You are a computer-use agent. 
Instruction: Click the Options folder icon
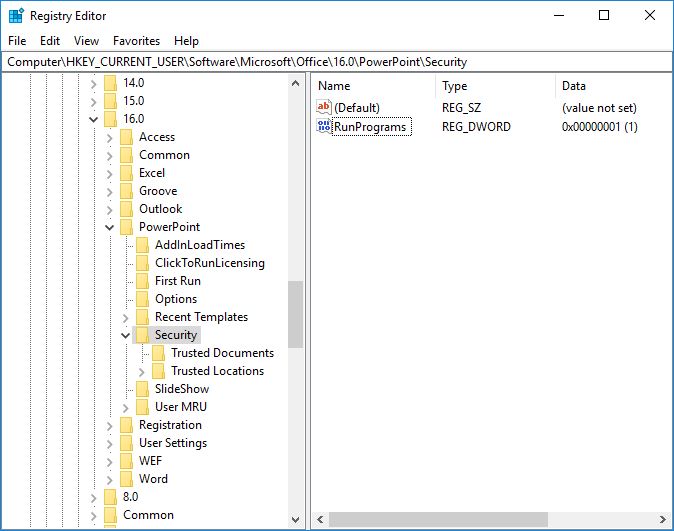pos(142,299)
